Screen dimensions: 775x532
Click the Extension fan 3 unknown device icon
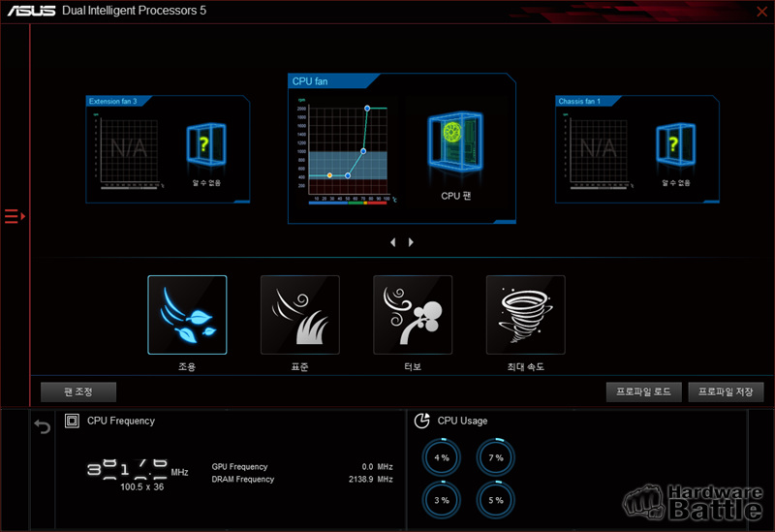206,144
